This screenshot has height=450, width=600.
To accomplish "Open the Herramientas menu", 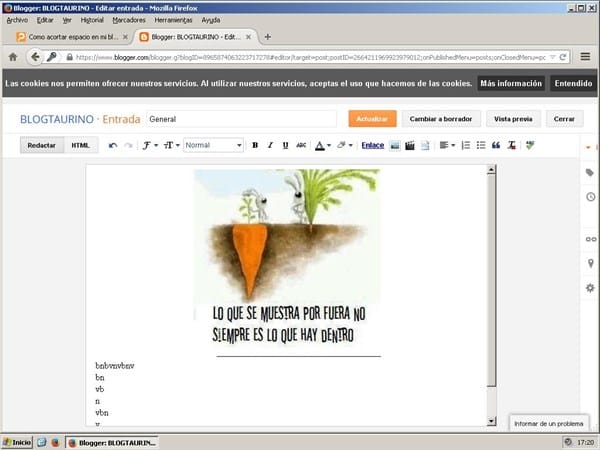I will pos(173,20).
